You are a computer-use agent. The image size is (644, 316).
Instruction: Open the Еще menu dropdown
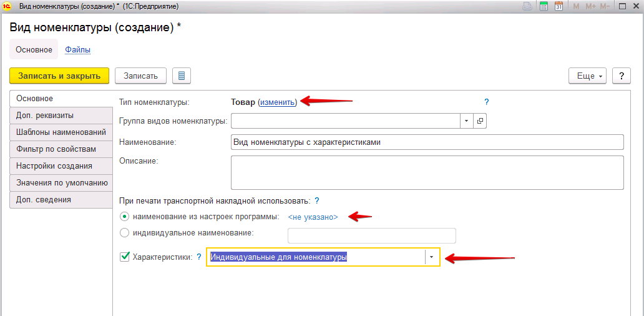tap(587, 76)
